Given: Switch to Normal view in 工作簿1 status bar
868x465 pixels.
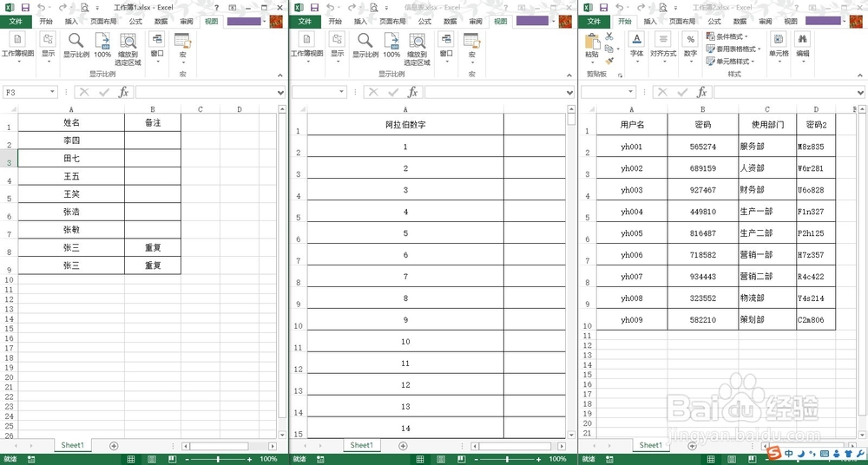Looking at the screenshot, I should click(x=131, y=459).
